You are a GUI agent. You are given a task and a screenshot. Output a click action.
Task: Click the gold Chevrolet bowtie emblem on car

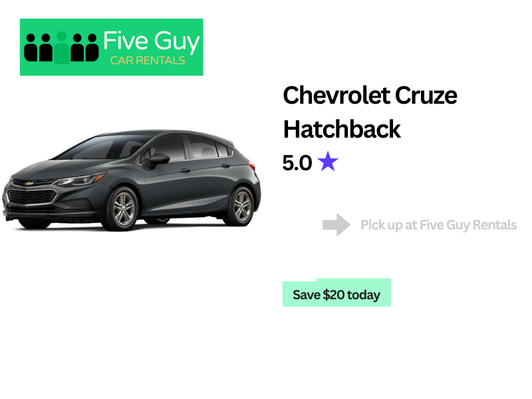[x=29, y=184]
